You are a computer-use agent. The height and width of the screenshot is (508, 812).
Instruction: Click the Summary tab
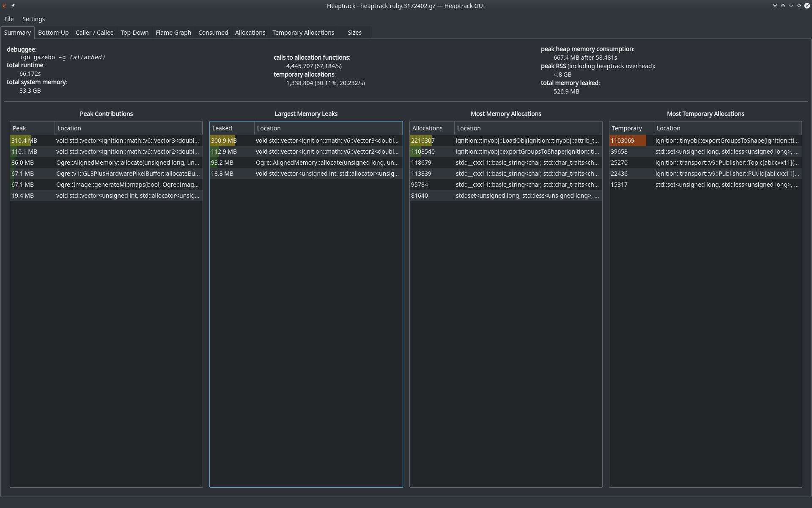point(17,32)
